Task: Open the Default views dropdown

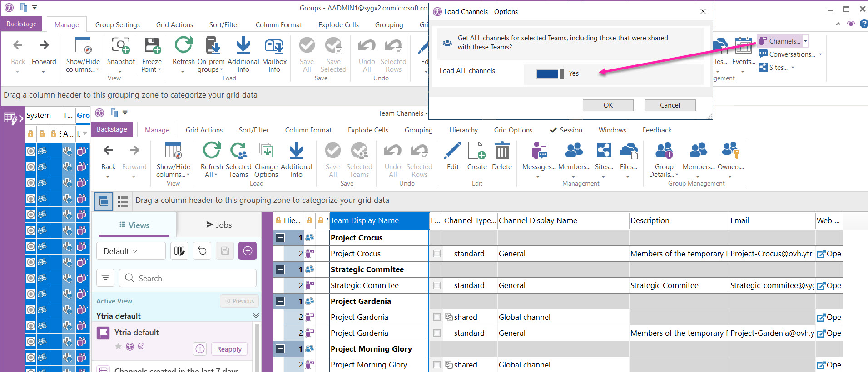Action: point(131,251)
